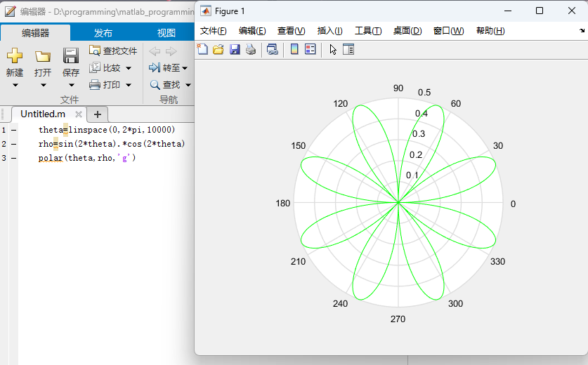Click the Print (打印) icon in the editor
588x365 pixels.
click(x=95, y=84)
